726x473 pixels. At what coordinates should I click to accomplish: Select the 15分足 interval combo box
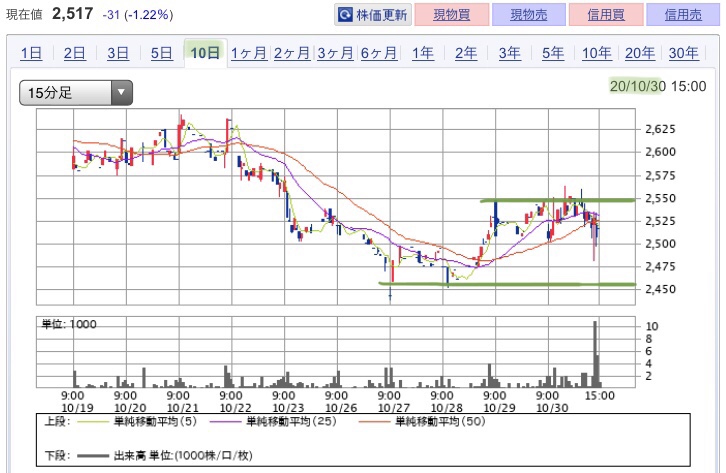[76, 93]
